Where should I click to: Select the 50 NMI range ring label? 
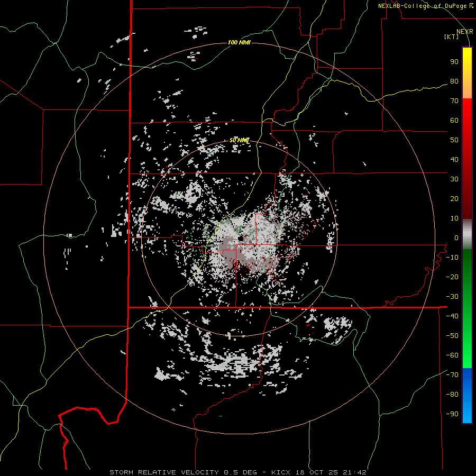pos(239,140)
